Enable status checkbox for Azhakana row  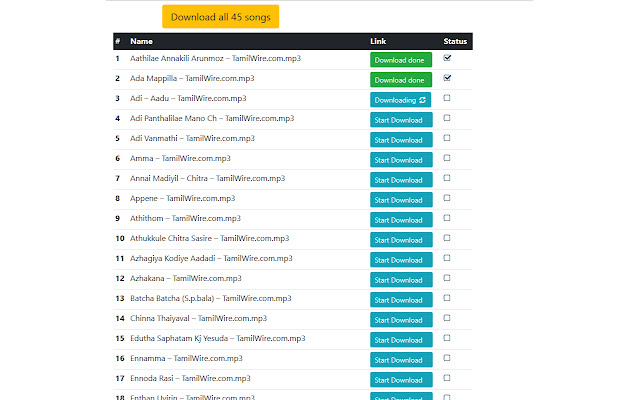[447, 278]
